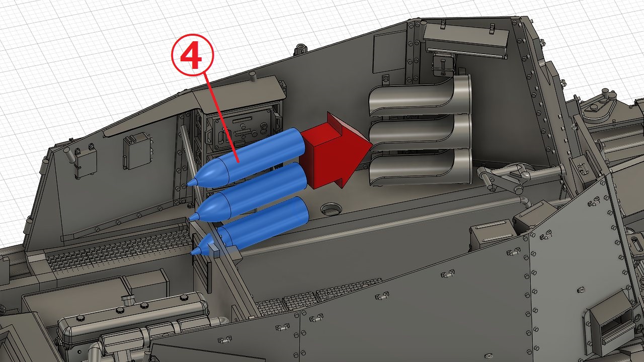Click the circular hole in the floor

click(x=331, y=208)
